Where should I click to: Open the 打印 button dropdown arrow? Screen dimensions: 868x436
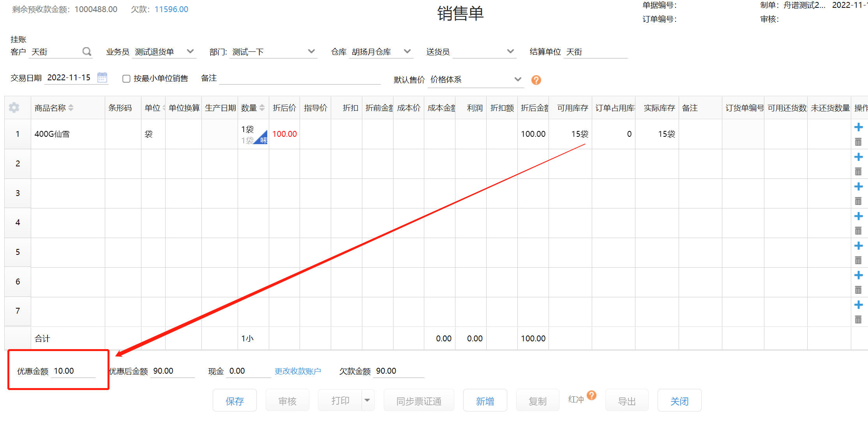coord(367,400)
